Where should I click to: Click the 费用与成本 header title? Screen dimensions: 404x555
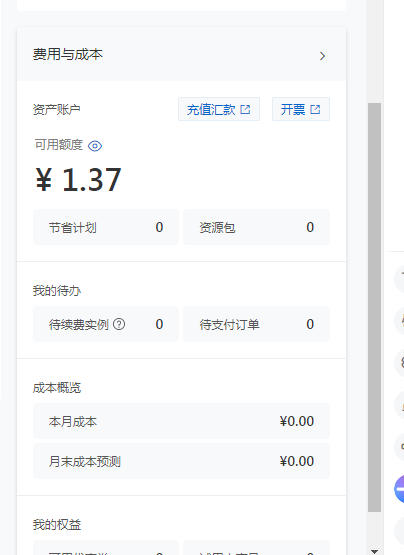68,55
